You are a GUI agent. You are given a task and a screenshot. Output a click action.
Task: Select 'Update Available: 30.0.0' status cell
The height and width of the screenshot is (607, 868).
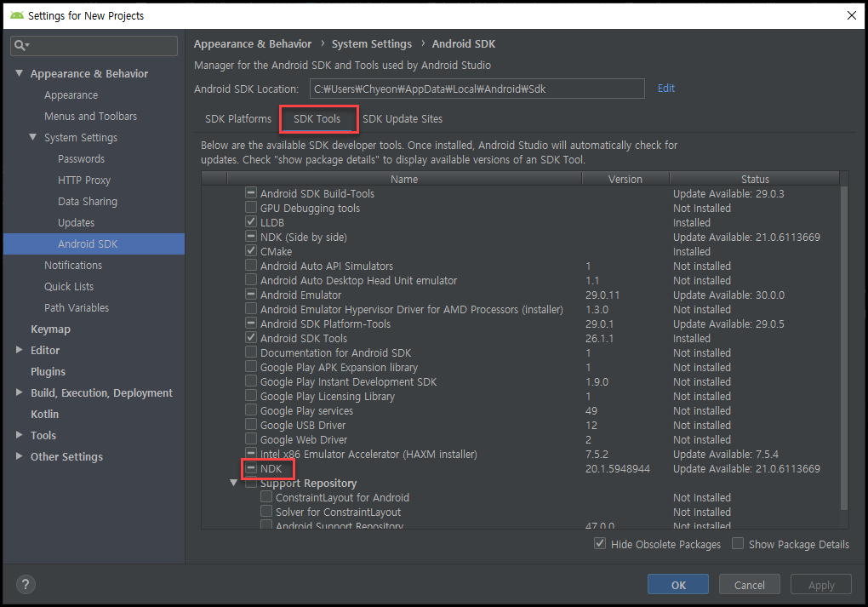(728, 295)
